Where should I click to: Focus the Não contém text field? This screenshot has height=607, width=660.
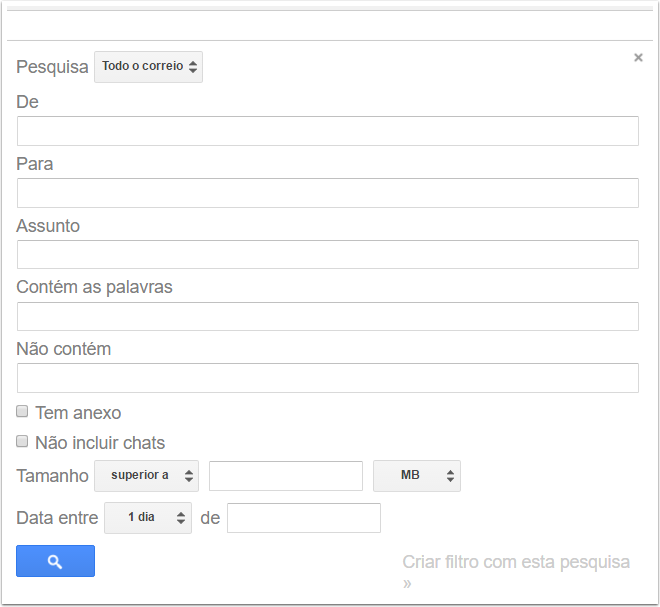pyautogui.click(x=327, y=378)
